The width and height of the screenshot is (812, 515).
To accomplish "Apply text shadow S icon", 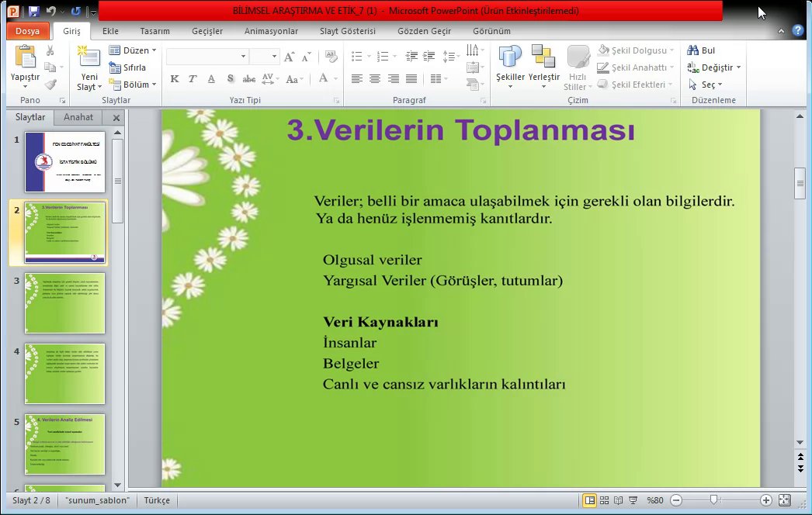I will click(230, 78).
